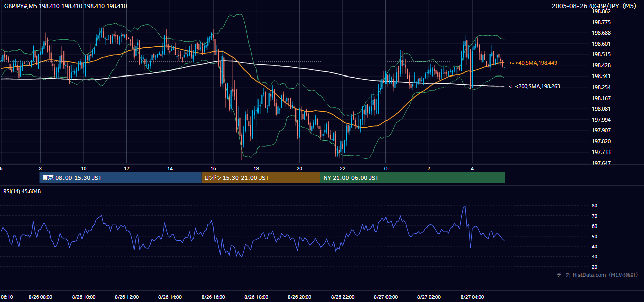The width and height of the screenshot is (644, 302).
Task: Click the RSI level 30 label
Action: 595,257
